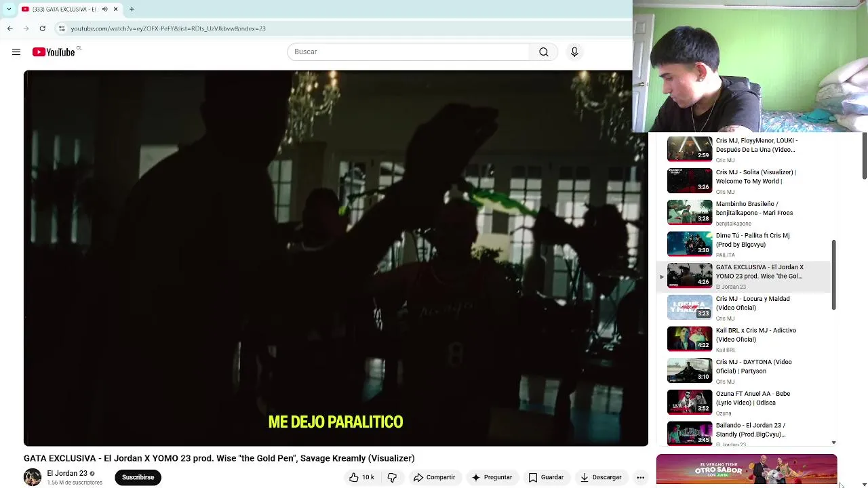The height and width of the screenshot is (488, 868).
Task: Start voice search with the microphone icon
Action: tap(574, 52)
